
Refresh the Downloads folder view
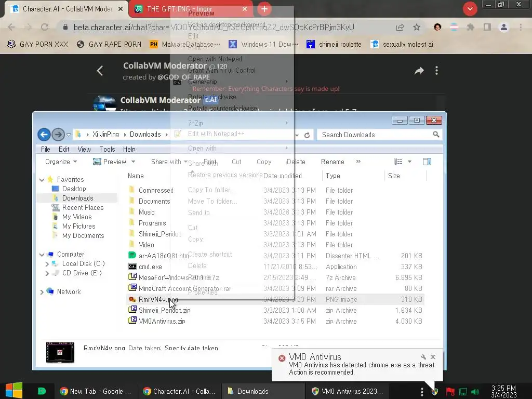coord(307,135)
